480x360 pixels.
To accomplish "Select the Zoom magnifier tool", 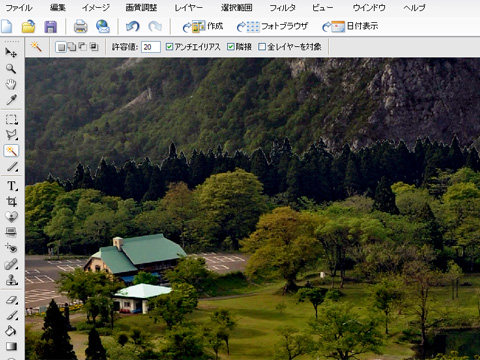I will click(11, 69).
